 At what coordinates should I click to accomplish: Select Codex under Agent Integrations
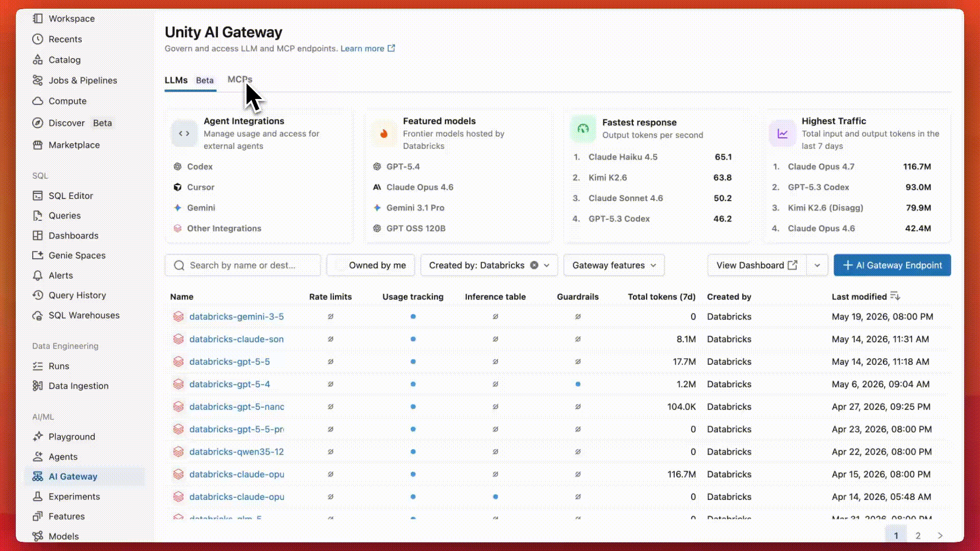coord(200,166)
